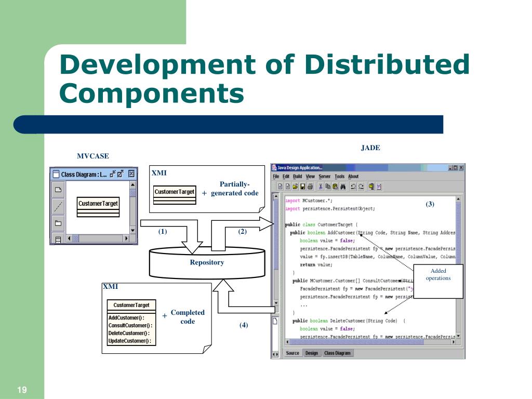Click scroll up arrow in Class Diagram window
532x399 pixels.
[x=132, y=185]
